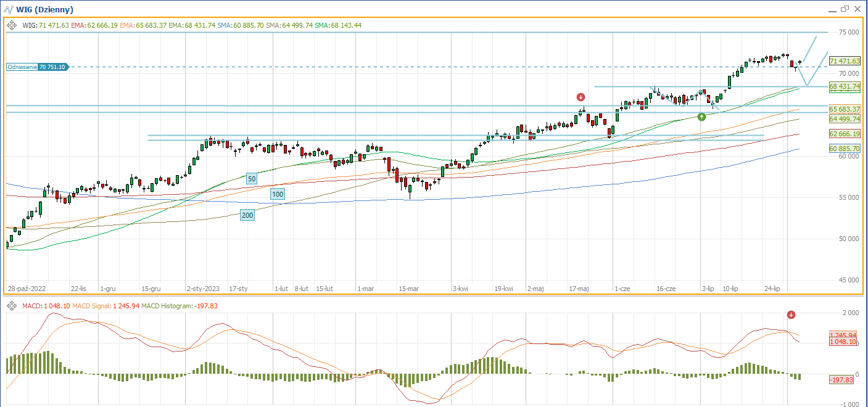Click the red down-arrow marker in MACD pane
868x407 pixels.
[792, 314]
